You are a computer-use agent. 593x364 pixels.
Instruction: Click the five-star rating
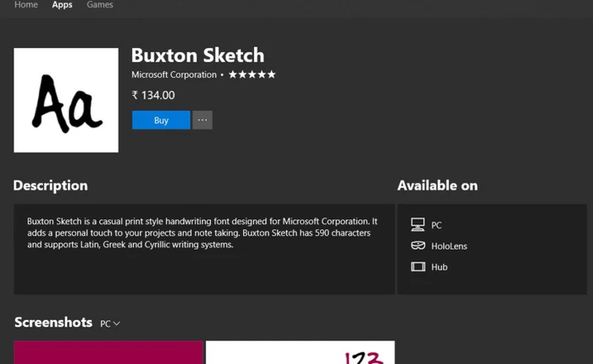coord(252,74)
